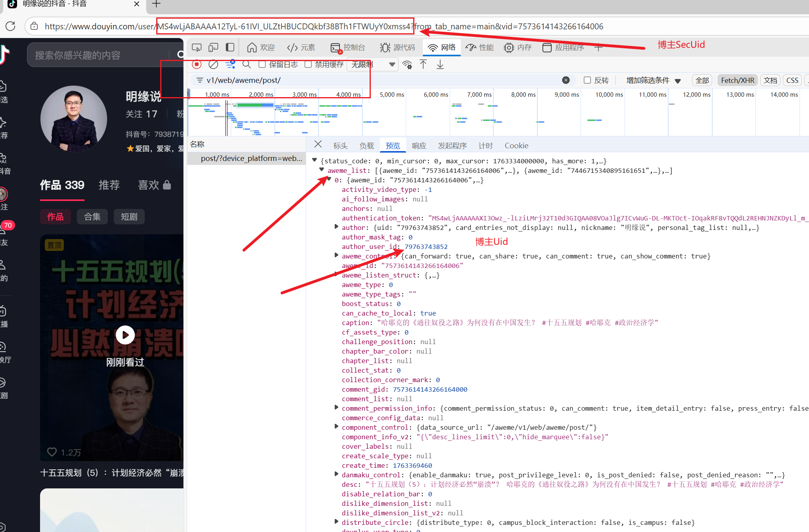Image resolution: width=809 pixels, height=532 pixels.
Task: Filter requests by CSS
Action: (792, 80)
